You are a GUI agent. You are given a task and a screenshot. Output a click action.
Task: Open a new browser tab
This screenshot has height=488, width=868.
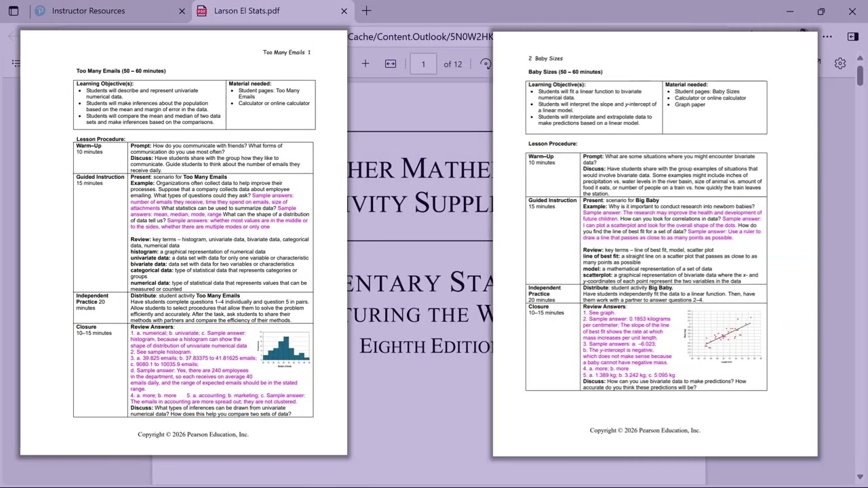[x=366, y=11]
